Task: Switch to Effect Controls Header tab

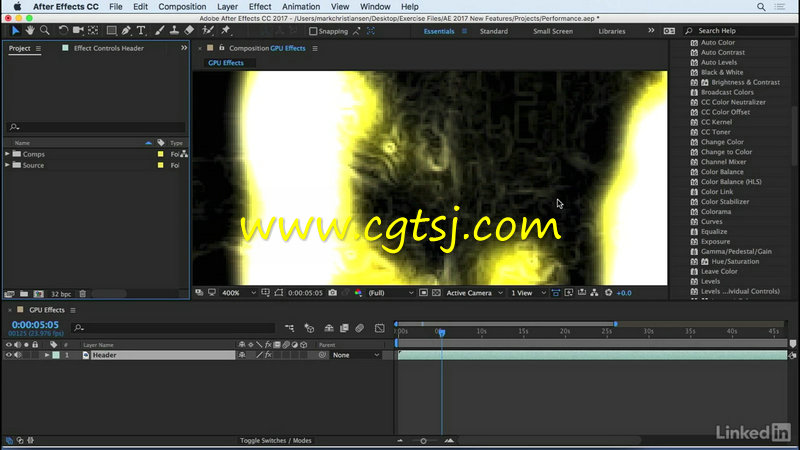Action: pos(108,48)
